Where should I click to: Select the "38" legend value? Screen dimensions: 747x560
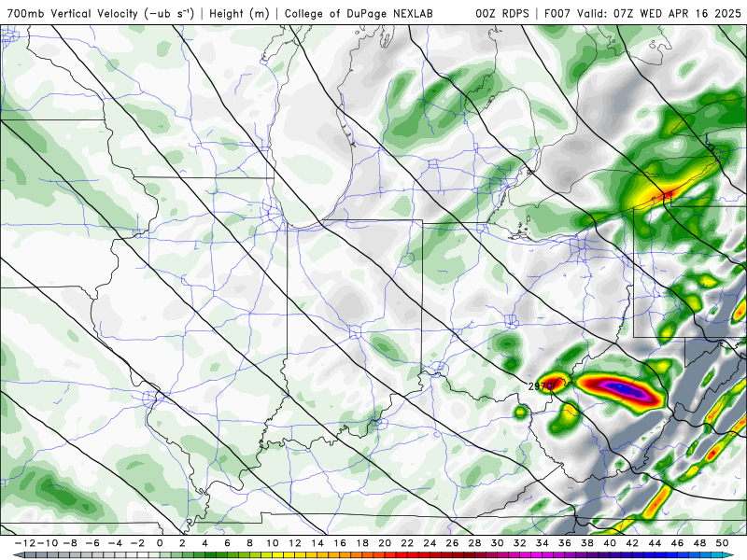pyautogui.click(x=587, y=543)
